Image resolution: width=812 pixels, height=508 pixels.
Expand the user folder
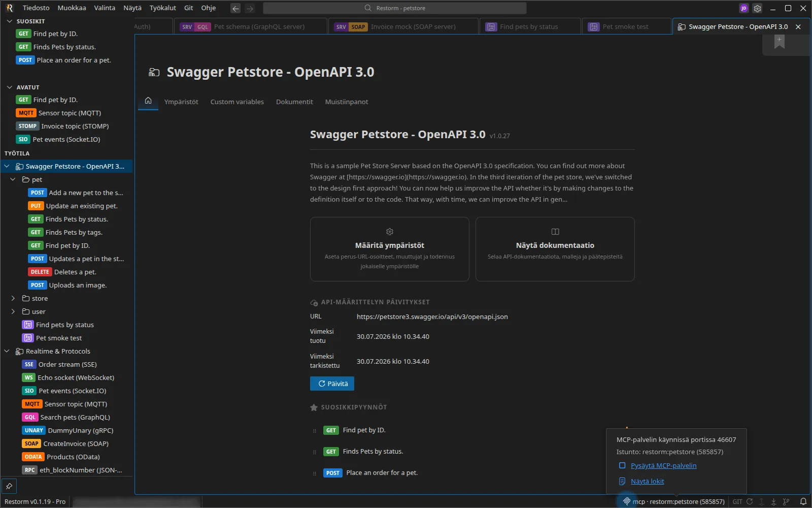[x=13, y=311]
